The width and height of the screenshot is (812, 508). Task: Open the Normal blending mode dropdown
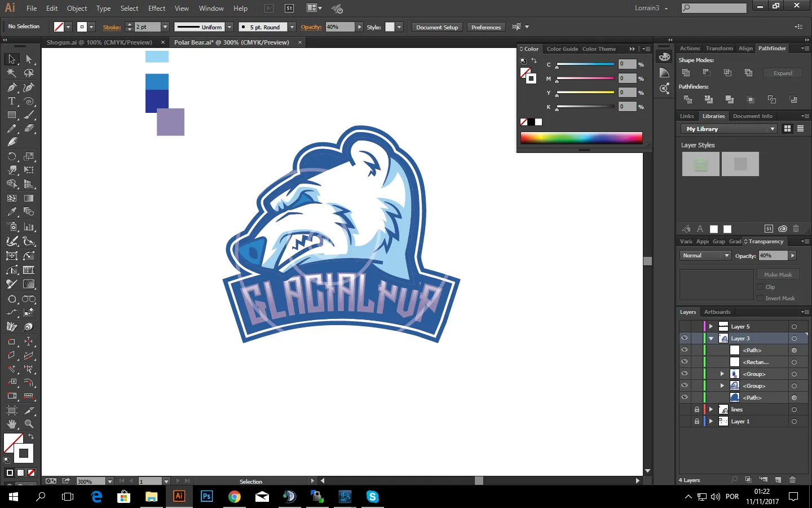point(705,256)
